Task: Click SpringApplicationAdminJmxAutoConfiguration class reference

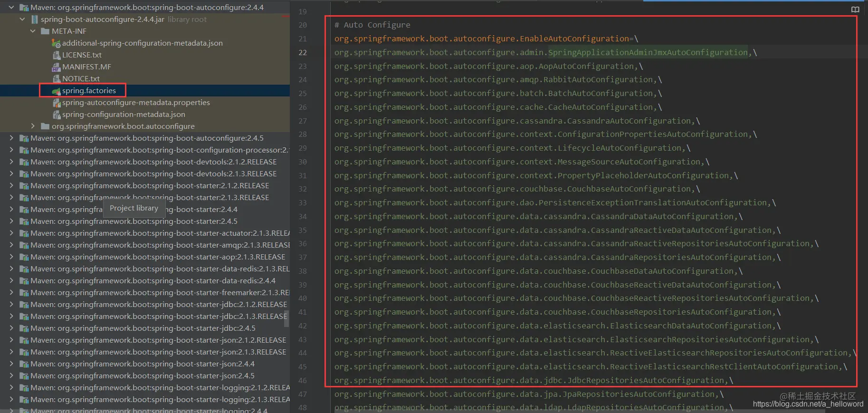Action: (648, 52)
